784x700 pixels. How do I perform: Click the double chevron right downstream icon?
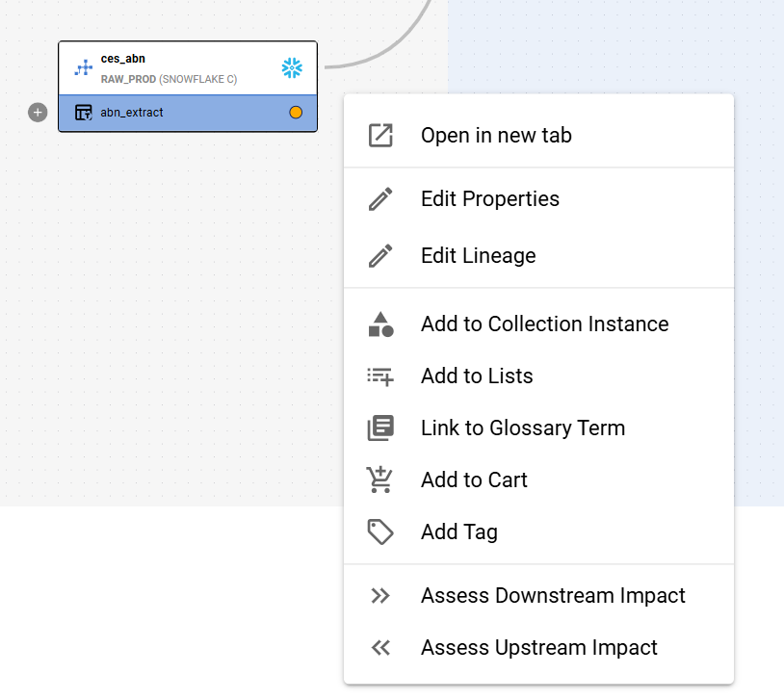[x=380, y=596]
